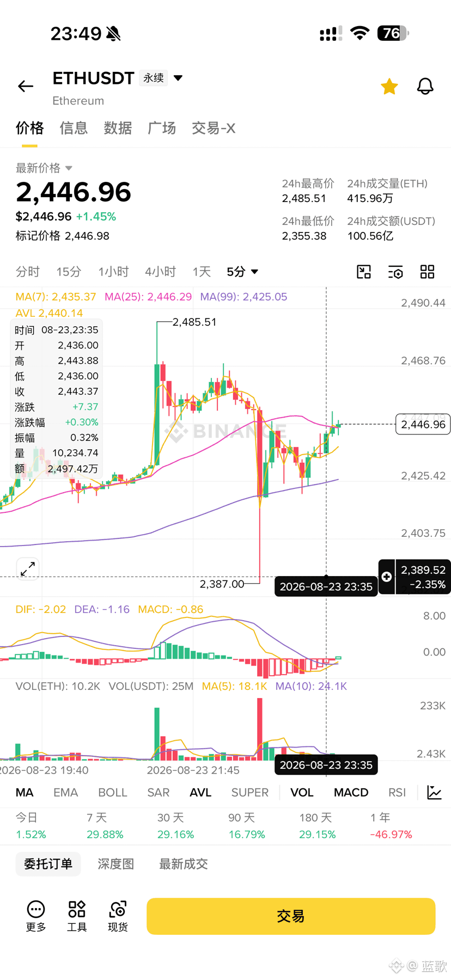This screenshot has height=980, width=451.
Task: Tap the 30 天 performance 29.16%
Action: (x=175, y=835)
